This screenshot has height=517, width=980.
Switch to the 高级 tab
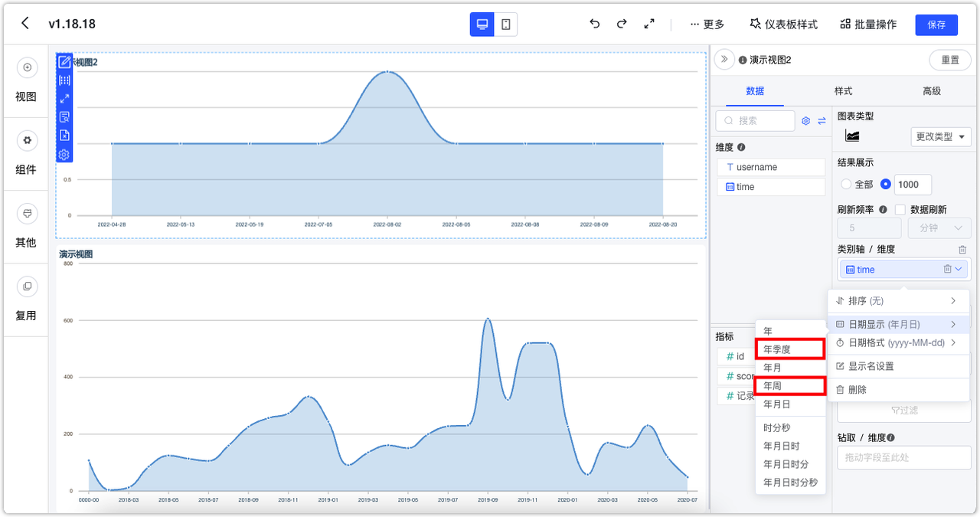pos(932,90)
